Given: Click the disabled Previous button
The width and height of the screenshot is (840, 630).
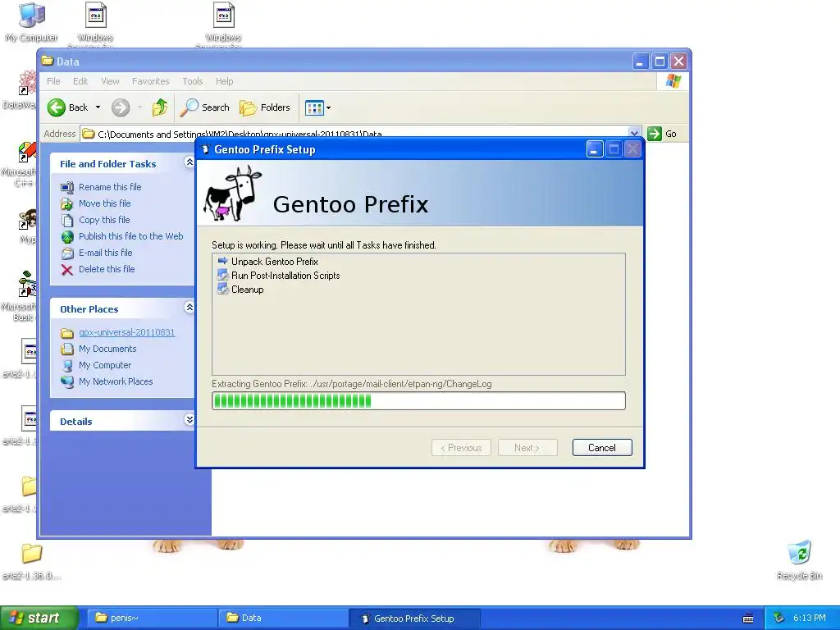Looking at the screenshot, I should point(461,447).
